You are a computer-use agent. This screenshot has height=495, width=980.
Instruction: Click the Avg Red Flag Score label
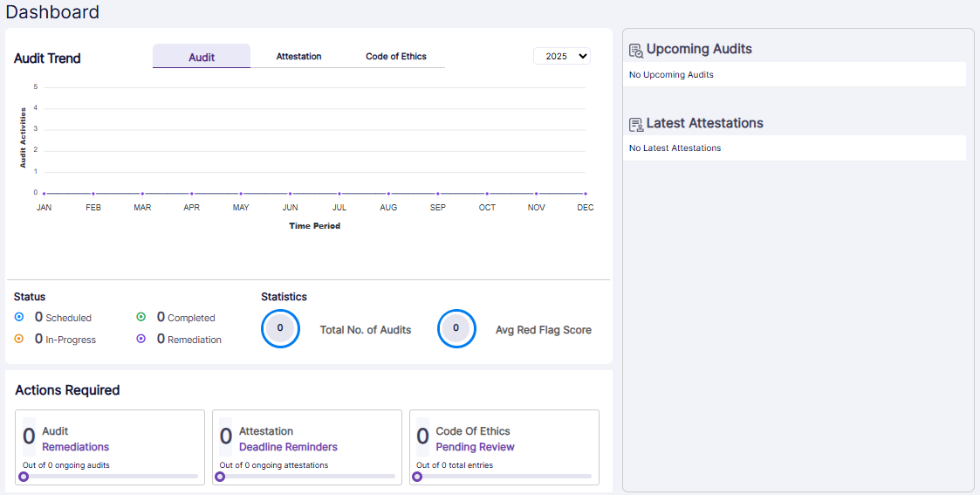(544, 330)
